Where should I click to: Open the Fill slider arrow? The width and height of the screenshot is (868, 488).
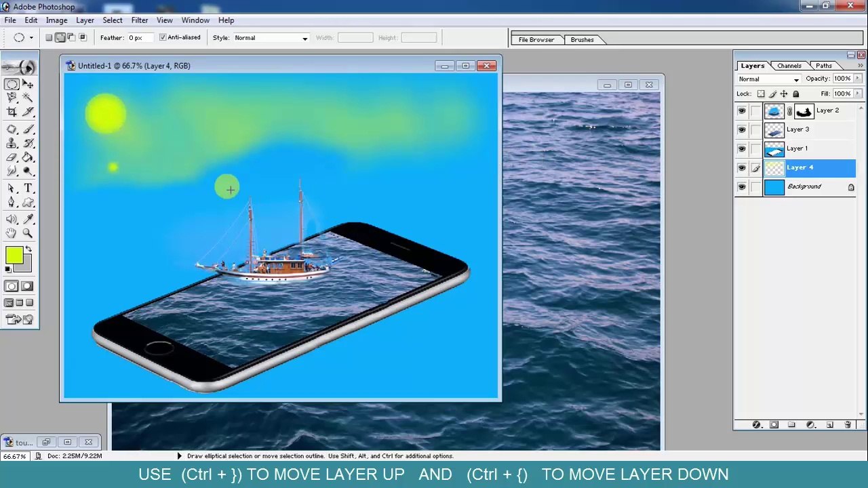click(857, 94)
